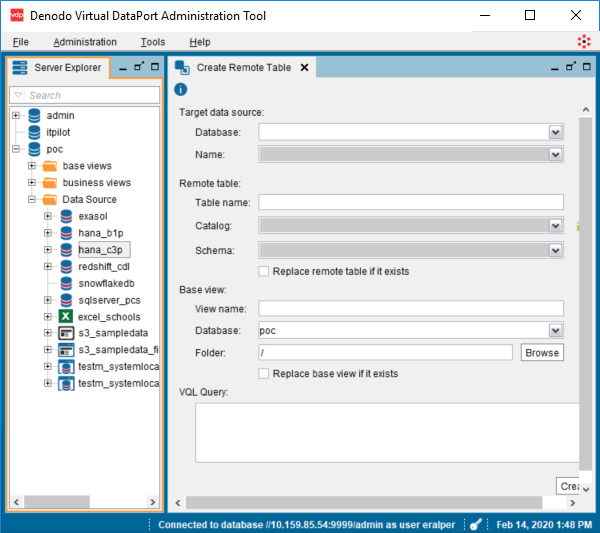Click the sqlserver_pcs data source icon
Viewport: 600px width, 533px height.
coord(66,300)
